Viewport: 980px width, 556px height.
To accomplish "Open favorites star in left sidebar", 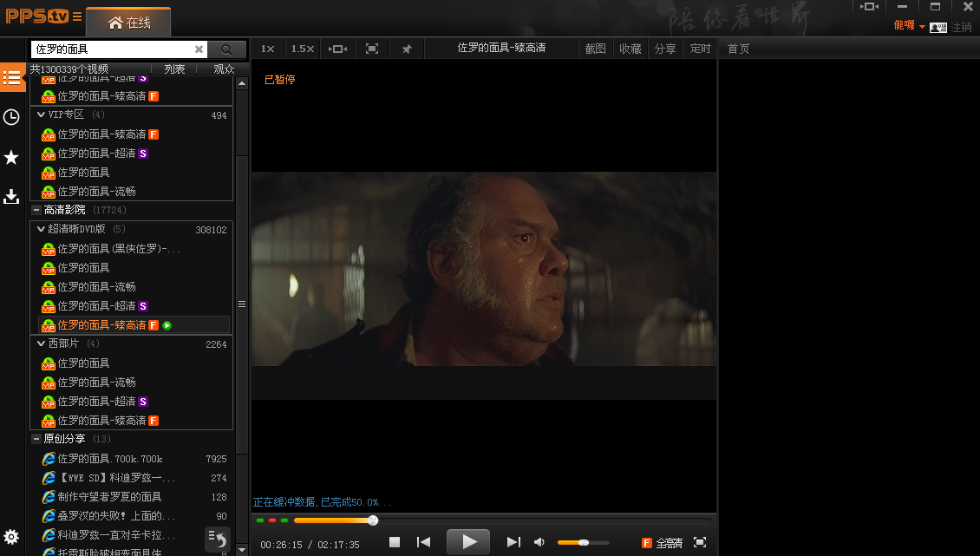I will [11, 157].
